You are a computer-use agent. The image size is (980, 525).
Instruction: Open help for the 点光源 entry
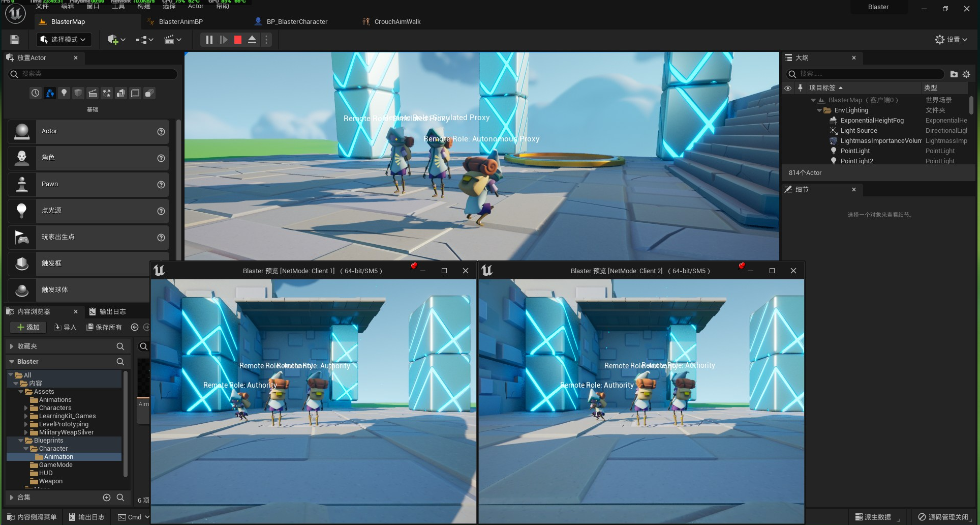coord(161,211)
